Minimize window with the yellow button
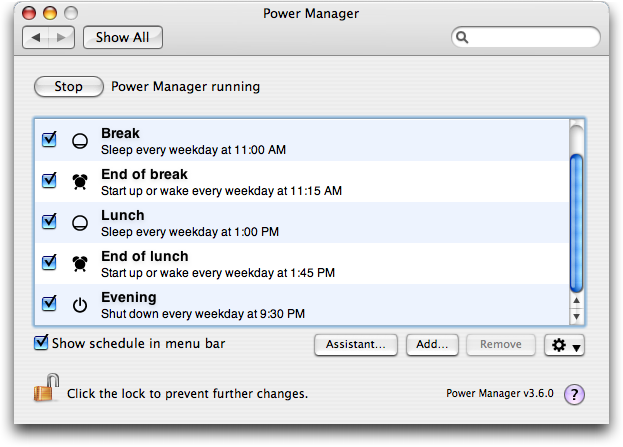The height and width of the screenshot is (447, 623). (x=50, y=13)
